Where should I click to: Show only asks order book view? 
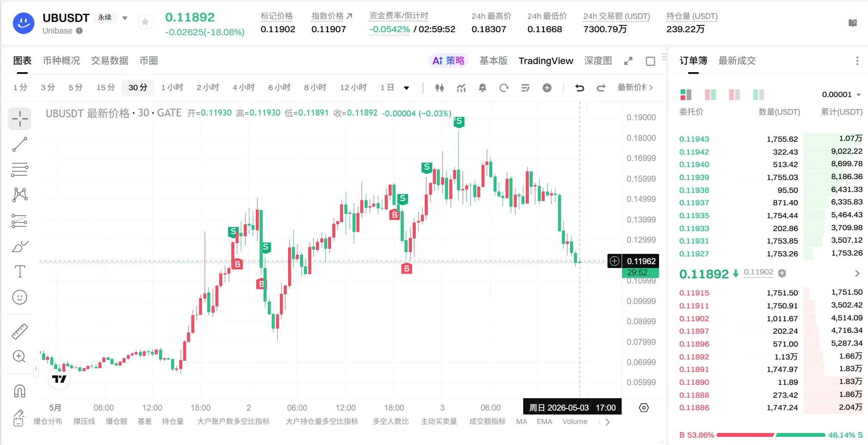(x=734, y=94)
